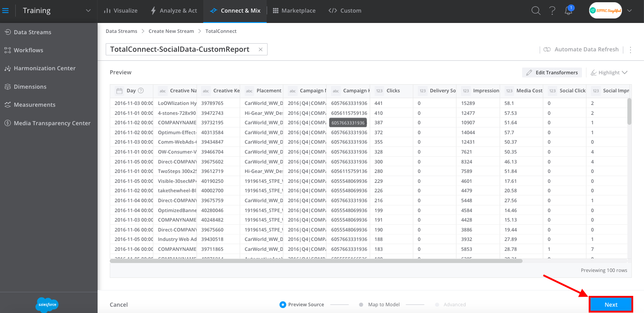Click the Creative Name column header
Viewport: 644px width, 313px height.
[175, 91]
